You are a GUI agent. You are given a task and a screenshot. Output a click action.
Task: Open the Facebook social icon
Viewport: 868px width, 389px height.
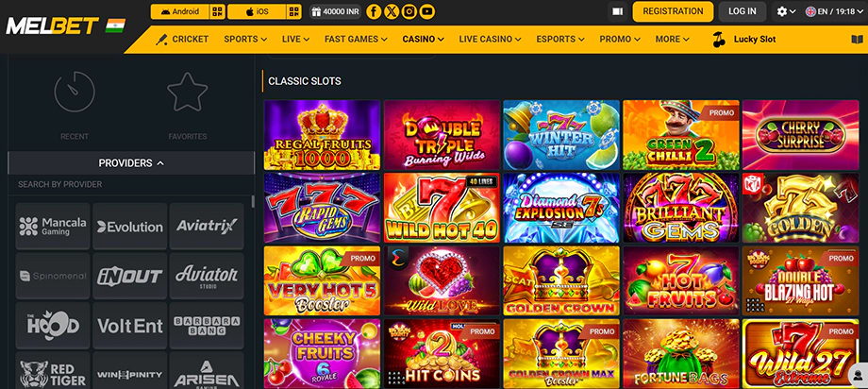coord(374,11)
